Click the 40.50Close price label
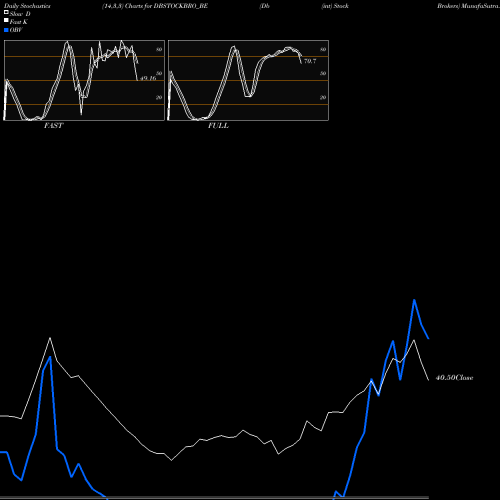This screenshot has width=500, height=500. (x=455, y=378)
